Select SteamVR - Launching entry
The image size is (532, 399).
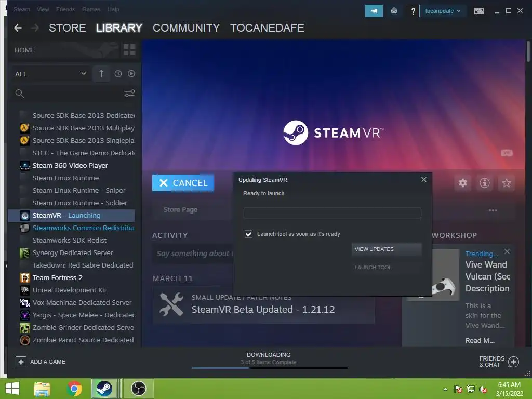tap(72, 216)
